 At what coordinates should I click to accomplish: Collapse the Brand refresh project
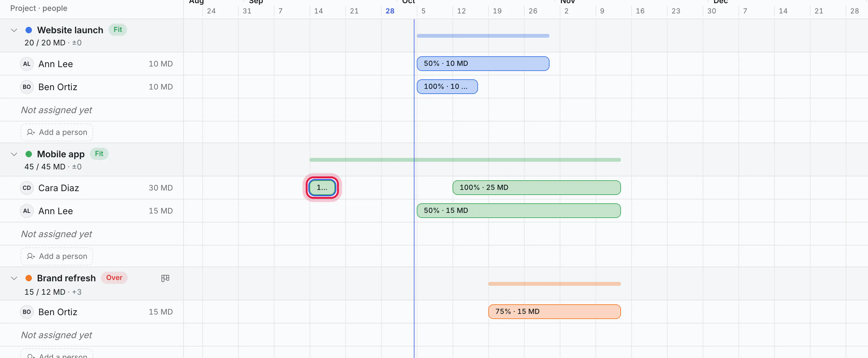14,278
